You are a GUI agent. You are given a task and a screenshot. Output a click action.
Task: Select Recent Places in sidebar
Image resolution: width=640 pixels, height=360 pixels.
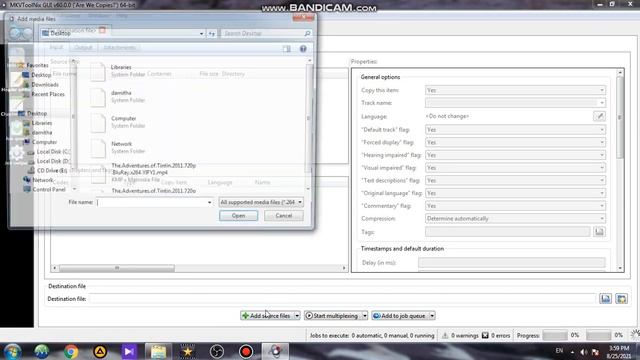pos(48,94)
